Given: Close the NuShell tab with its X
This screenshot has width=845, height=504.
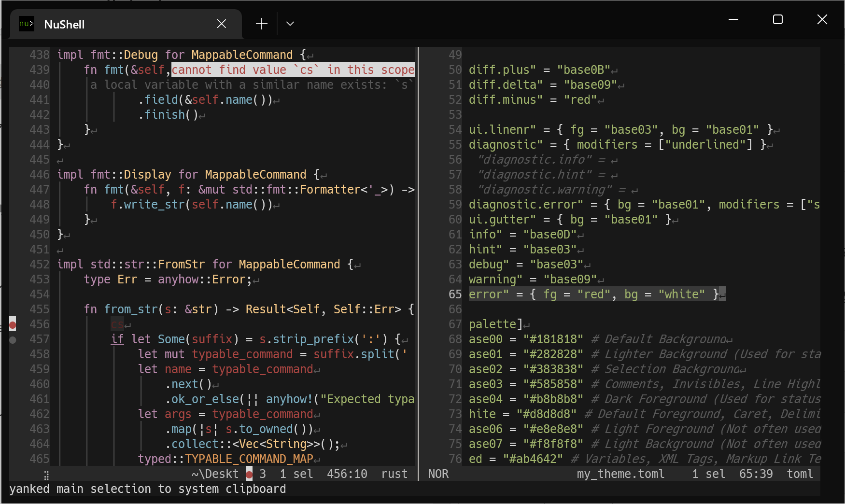Looking at the screenshot, I should [x=221, y=23].
